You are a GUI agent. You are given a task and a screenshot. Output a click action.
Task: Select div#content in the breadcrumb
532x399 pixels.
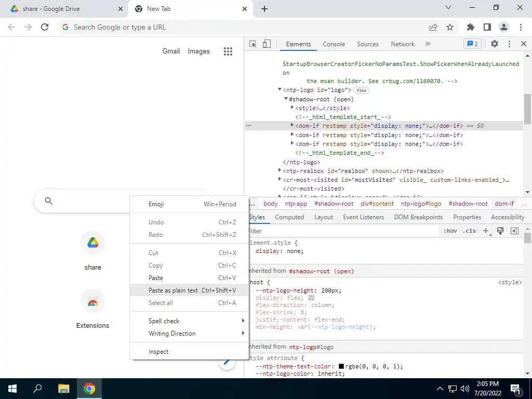click(377, 204)
